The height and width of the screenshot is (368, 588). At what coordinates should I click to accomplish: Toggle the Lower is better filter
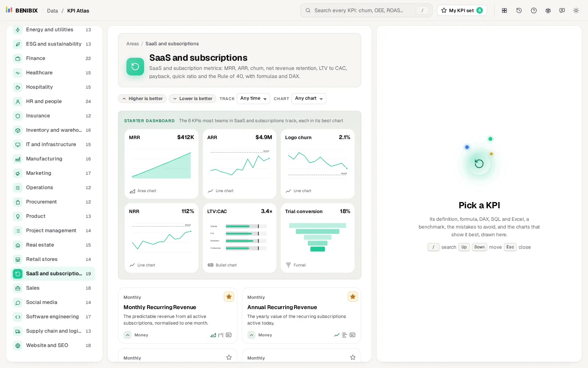(x=192, y=99)
